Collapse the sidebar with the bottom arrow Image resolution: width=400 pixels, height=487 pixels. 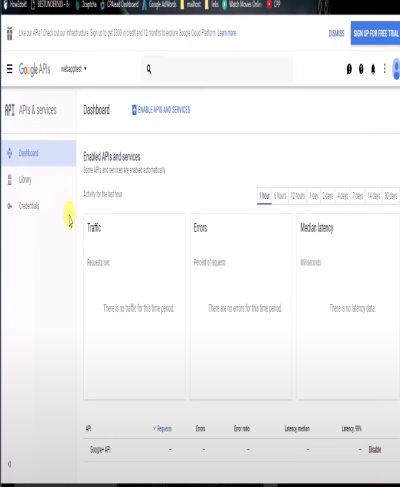coord(10,464)
